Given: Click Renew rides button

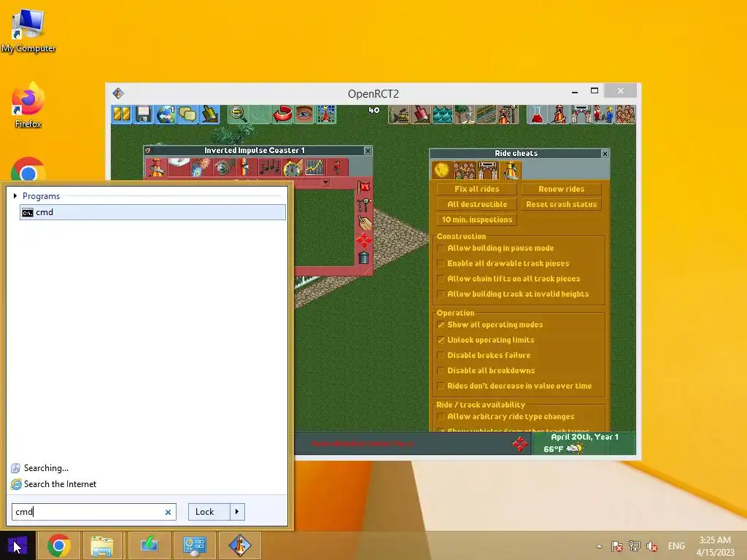Looking at the screenshot, I should click(x=561, y=189).
